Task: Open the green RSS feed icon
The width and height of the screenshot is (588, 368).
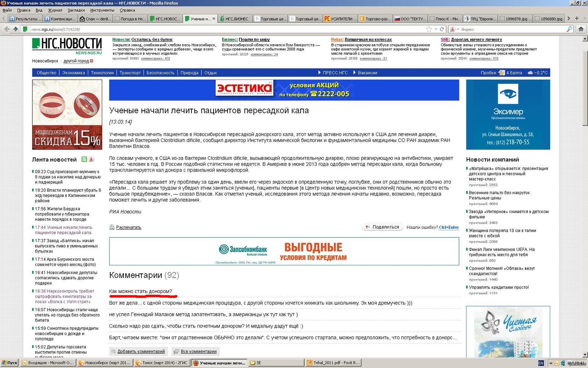Action: click(x=84, y=159)
